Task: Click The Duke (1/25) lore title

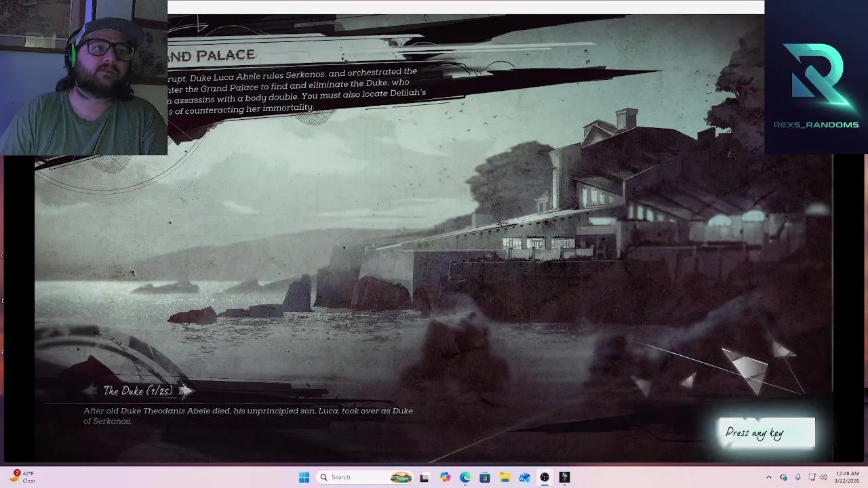Action: (x=138, y=390)
